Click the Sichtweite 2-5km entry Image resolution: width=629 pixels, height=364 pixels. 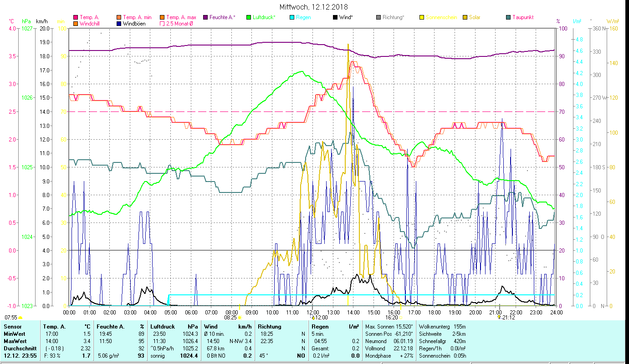click(x=442, y=334)
